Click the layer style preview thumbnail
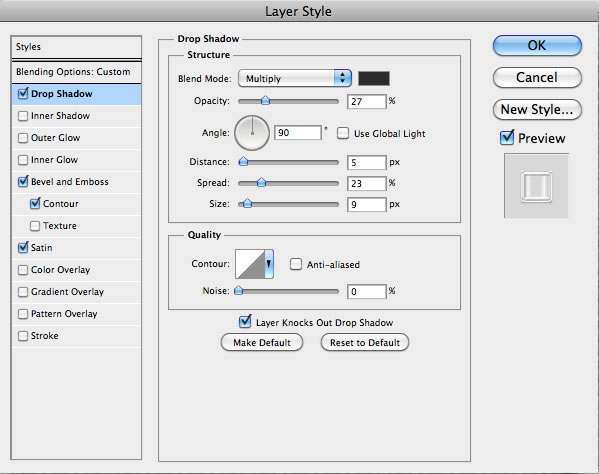This screenshot has height=474, width=599. [536, 186]
